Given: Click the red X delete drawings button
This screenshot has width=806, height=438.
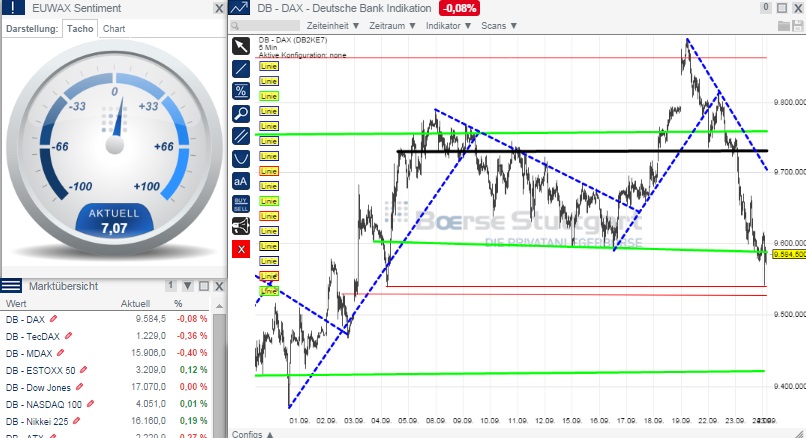Looking at the screenshot, I should click(x=241, y=249).
